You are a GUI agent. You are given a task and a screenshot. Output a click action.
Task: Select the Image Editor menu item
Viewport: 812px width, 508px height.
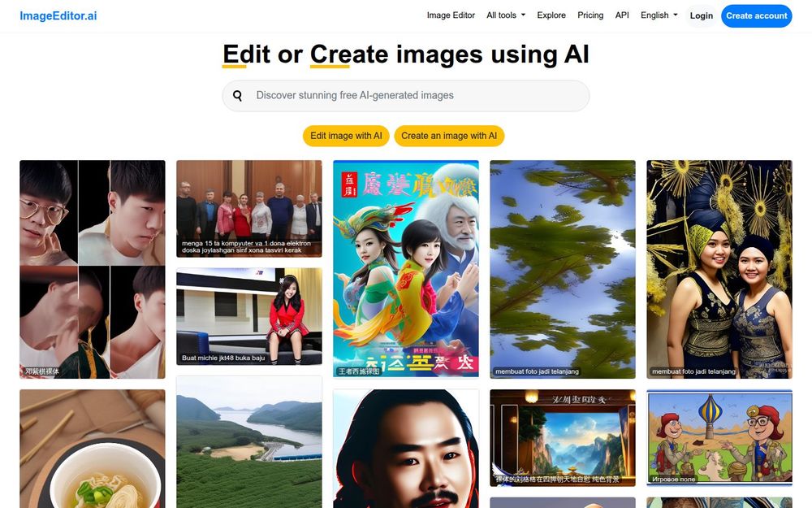coord(451,15)
